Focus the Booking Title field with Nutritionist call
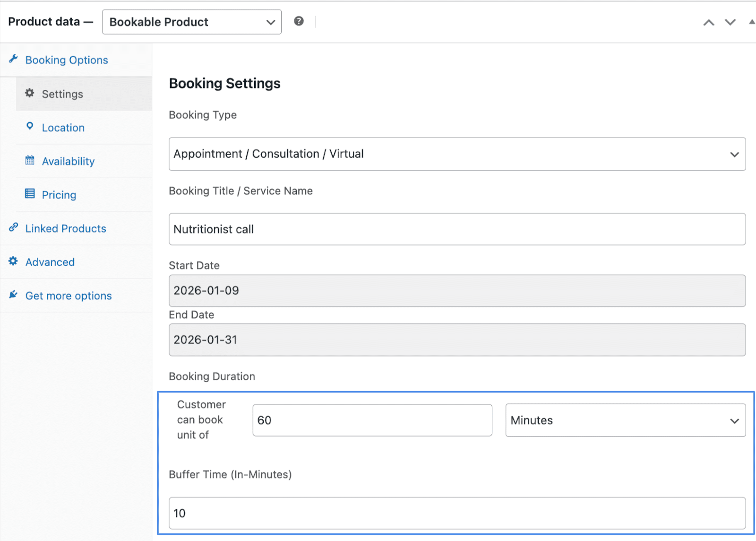 click(x=457, y=229)
